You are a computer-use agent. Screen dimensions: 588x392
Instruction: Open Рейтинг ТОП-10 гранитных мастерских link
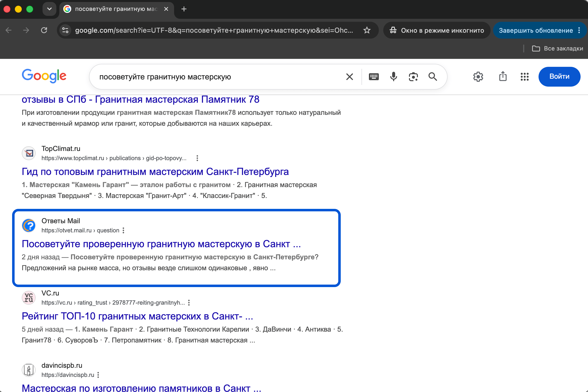point(137,316)
